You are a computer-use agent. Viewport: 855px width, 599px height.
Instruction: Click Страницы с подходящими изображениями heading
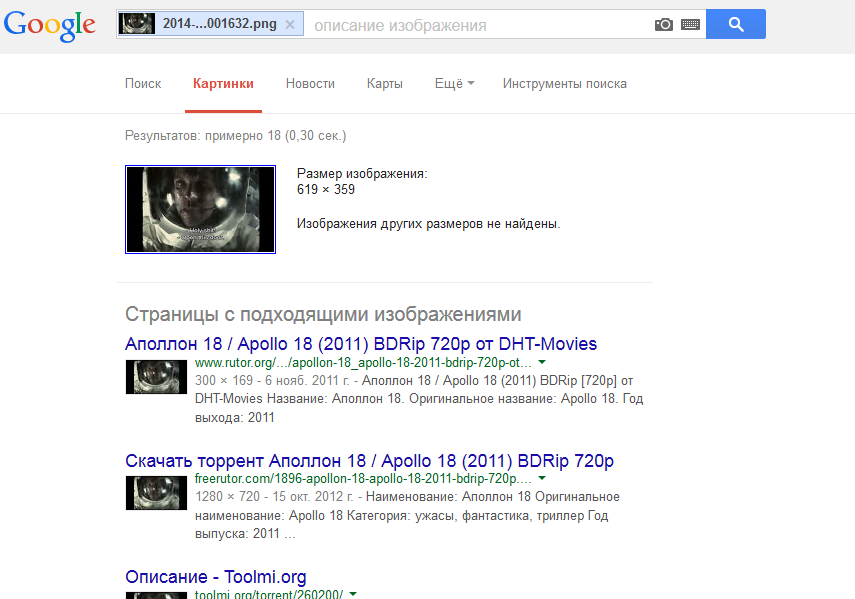tap(323, 314)
